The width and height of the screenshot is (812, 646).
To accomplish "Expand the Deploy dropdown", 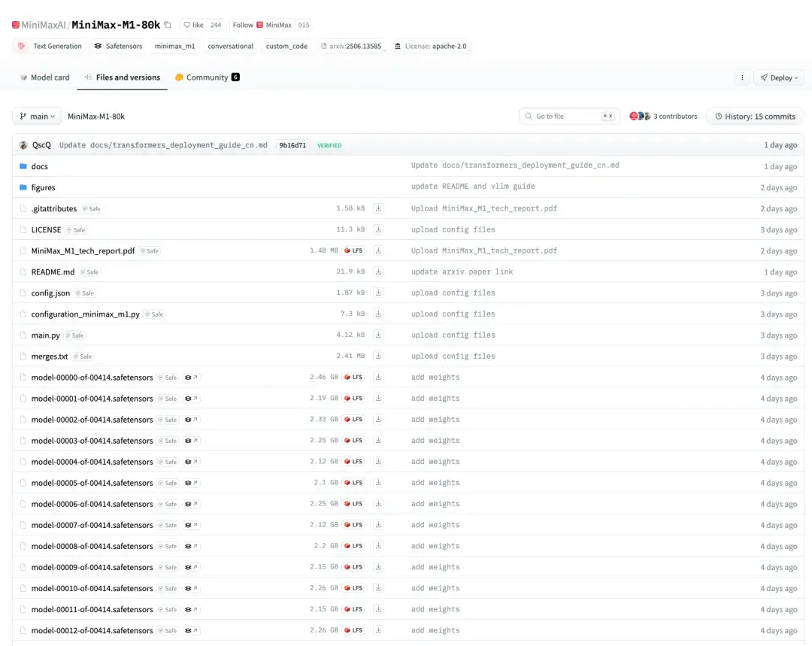I will pyautogui.click(x=779, y=77).
